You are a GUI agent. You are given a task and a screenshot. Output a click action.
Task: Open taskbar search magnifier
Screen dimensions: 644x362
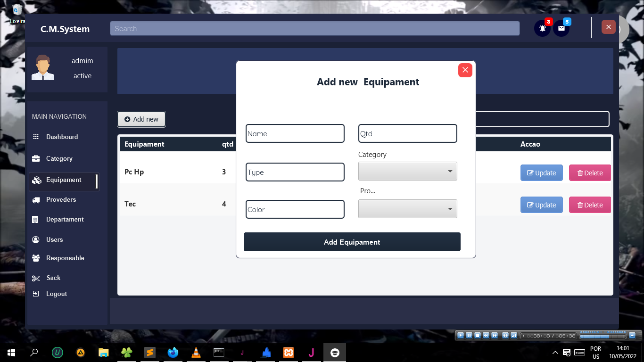tap(34, 352)
